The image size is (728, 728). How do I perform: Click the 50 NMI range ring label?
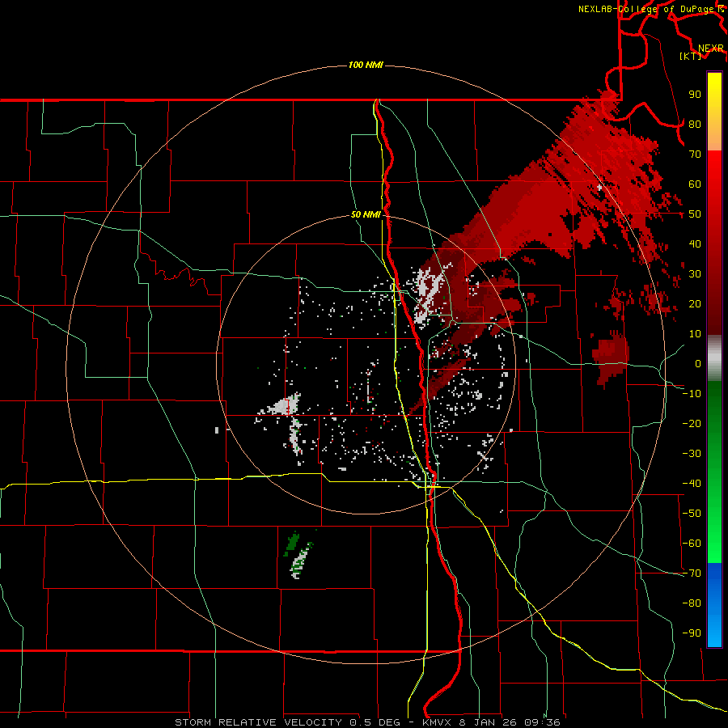coord(366,214)
